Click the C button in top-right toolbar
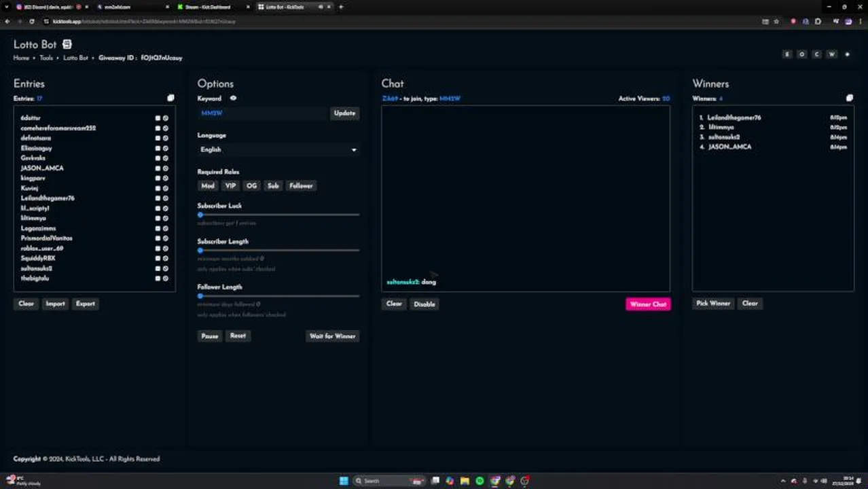Screen dimensions: 868x489 (817, 54)
